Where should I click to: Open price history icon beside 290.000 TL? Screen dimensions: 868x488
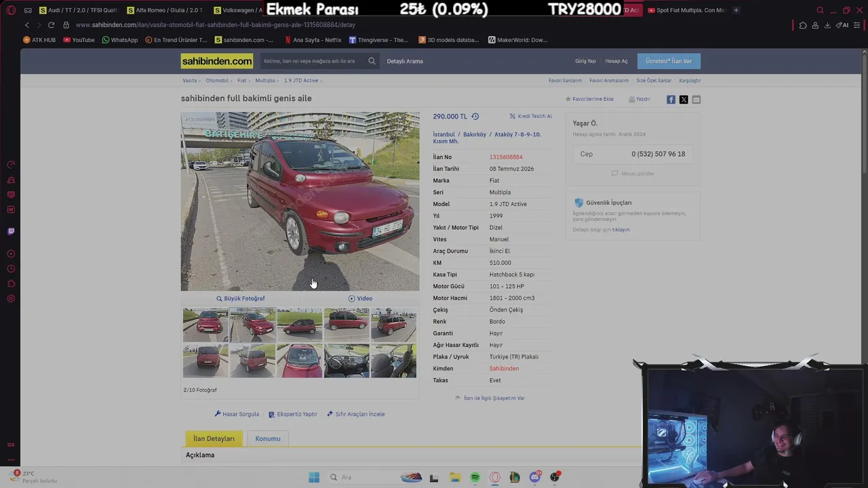coord(475,117)
